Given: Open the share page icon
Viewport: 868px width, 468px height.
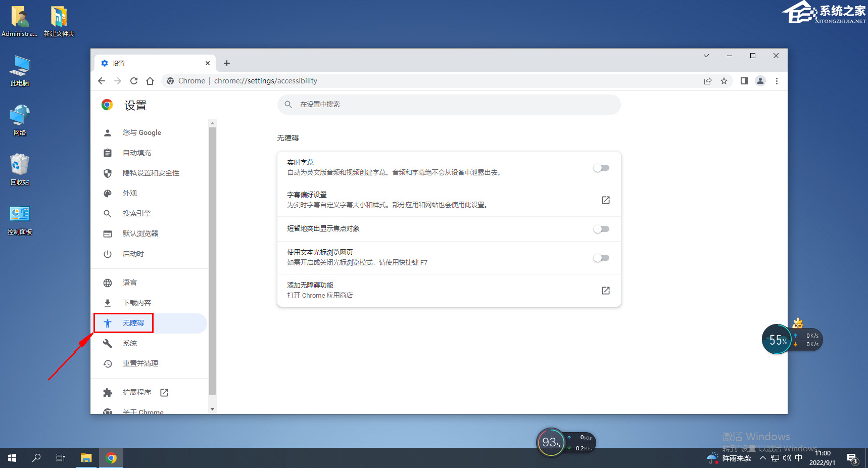Looking at the screenshot, I should (x=708, y=81).
